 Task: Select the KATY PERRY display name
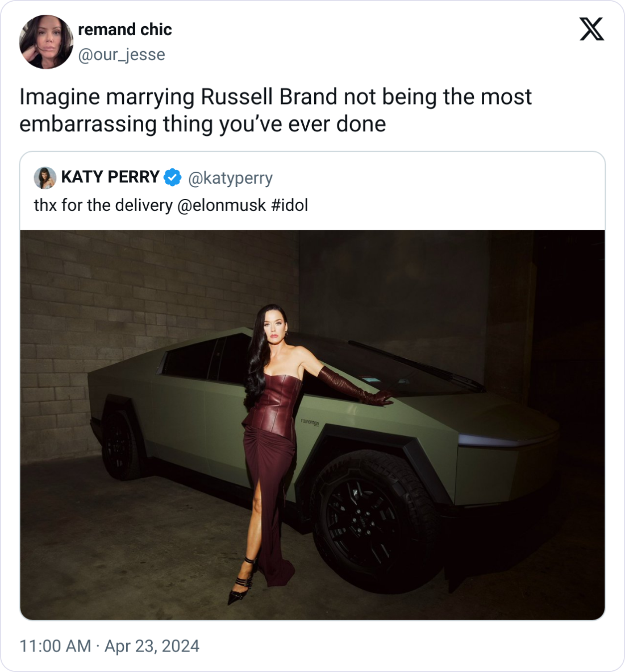[111, 177]
